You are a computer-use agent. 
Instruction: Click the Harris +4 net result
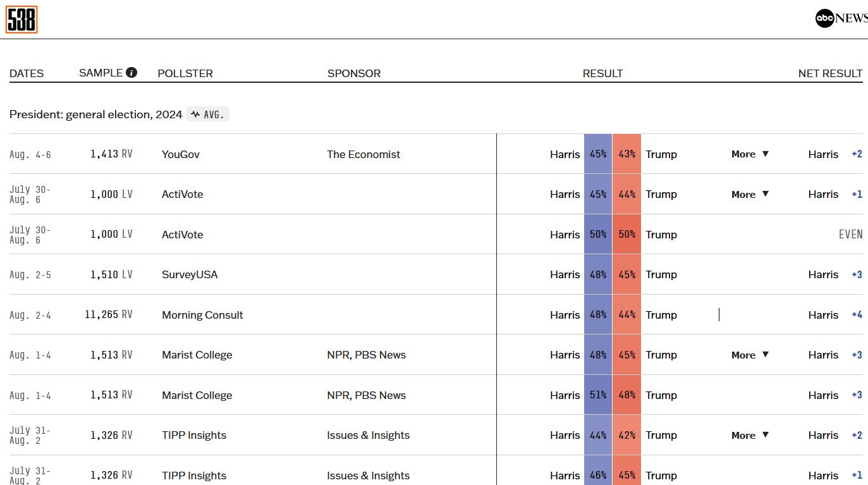click(835, 315)
